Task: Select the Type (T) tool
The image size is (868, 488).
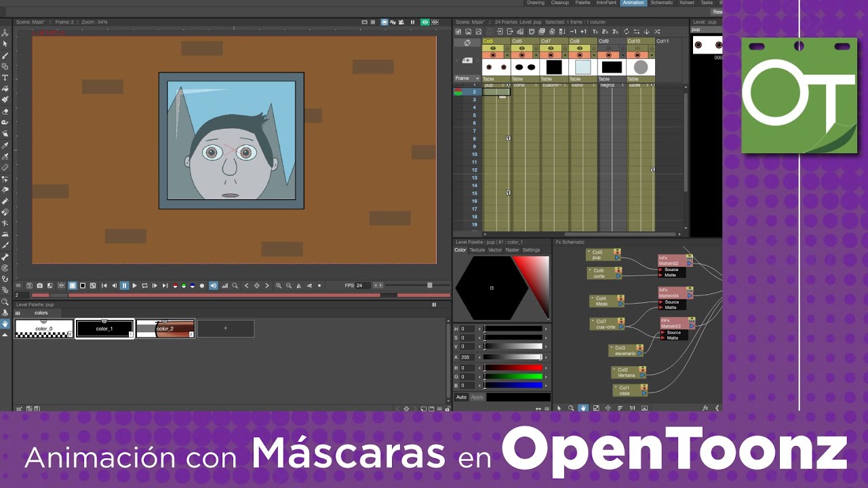Action: tap(5, 77)
